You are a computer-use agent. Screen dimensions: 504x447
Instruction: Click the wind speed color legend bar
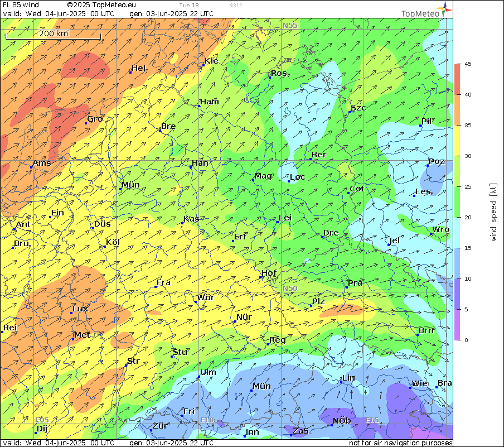click(457, 202)
